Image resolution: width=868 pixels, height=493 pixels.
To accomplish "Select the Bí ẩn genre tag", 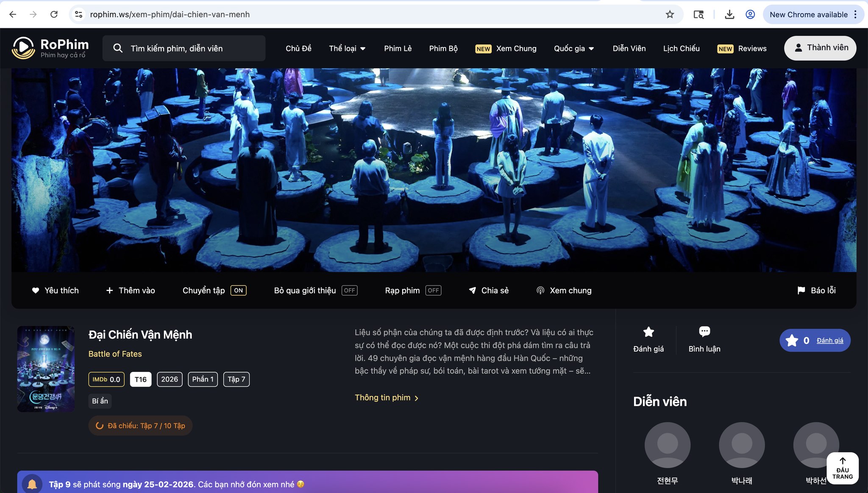I will click(x=100, y=401).
